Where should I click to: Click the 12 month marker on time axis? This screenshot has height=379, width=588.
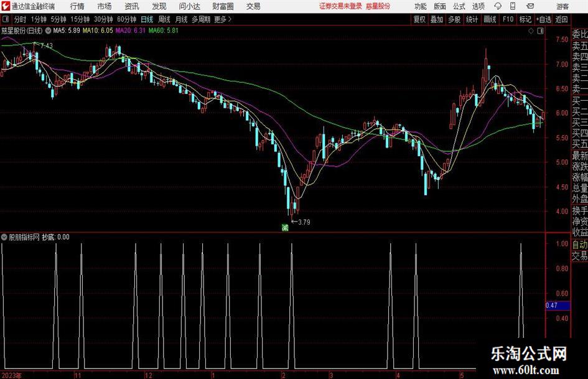tap(149, 375)
